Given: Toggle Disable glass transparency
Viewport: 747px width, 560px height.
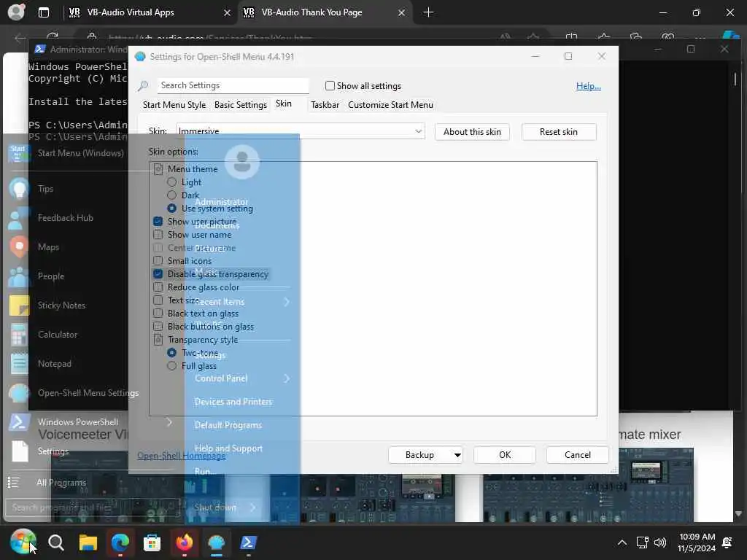Looking at the screenshot, I should (x=158, y=274).
